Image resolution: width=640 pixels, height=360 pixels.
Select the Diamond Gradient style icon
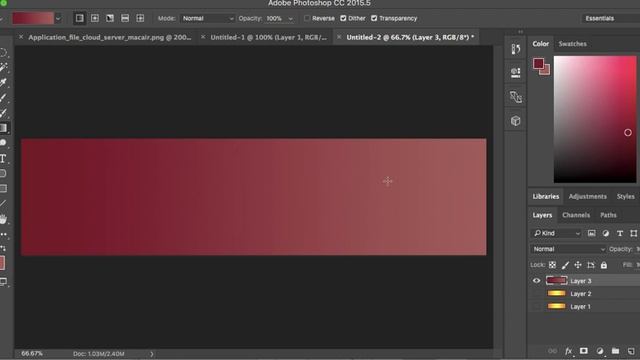pos(140,18)
